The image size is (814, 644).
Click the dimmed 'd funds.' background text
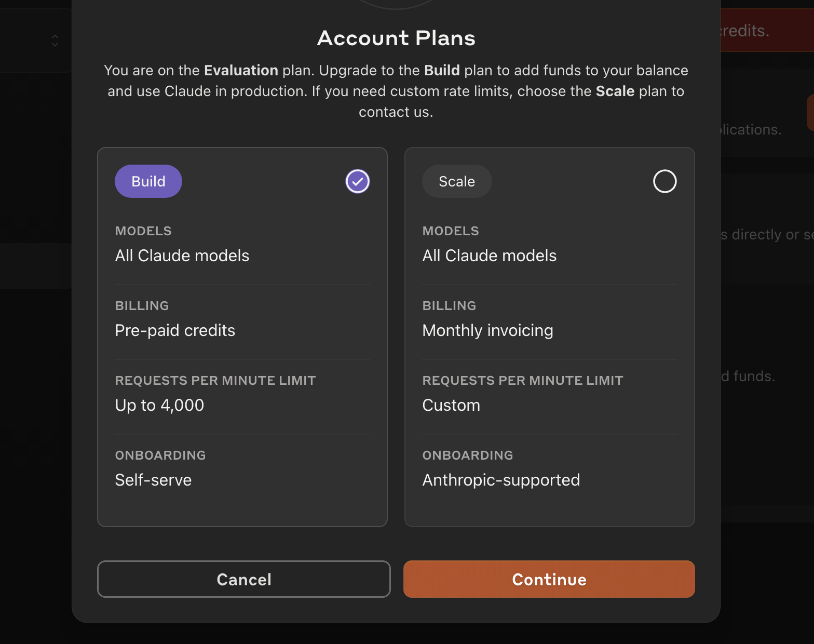pos(748,376)
